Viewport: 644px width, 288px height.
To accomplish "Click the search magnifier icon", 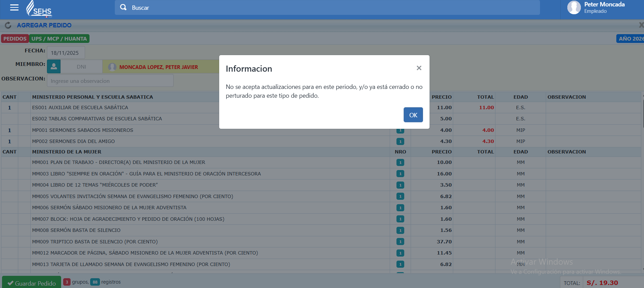I will click(123, 7).
